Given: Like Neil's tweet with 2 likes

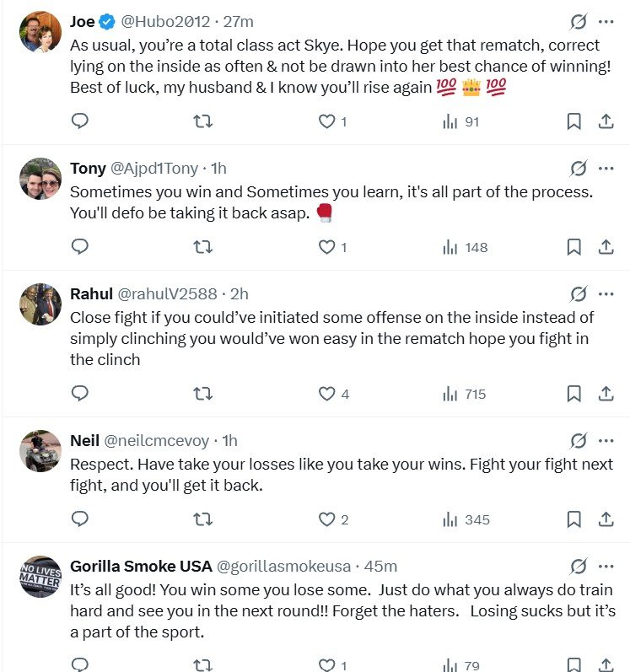Looking at the screenshot, I should [326, 519].
